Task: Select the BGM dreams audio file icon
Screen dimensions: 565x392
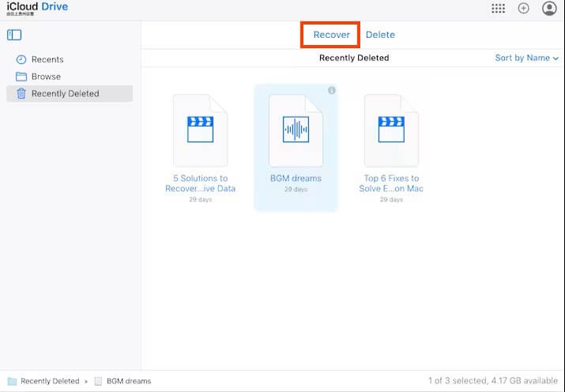Action: [296, 130]
